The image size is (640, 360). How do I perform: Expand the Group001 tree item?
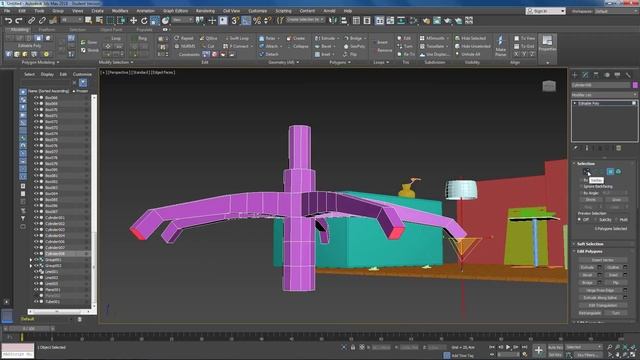pos(31,260)
